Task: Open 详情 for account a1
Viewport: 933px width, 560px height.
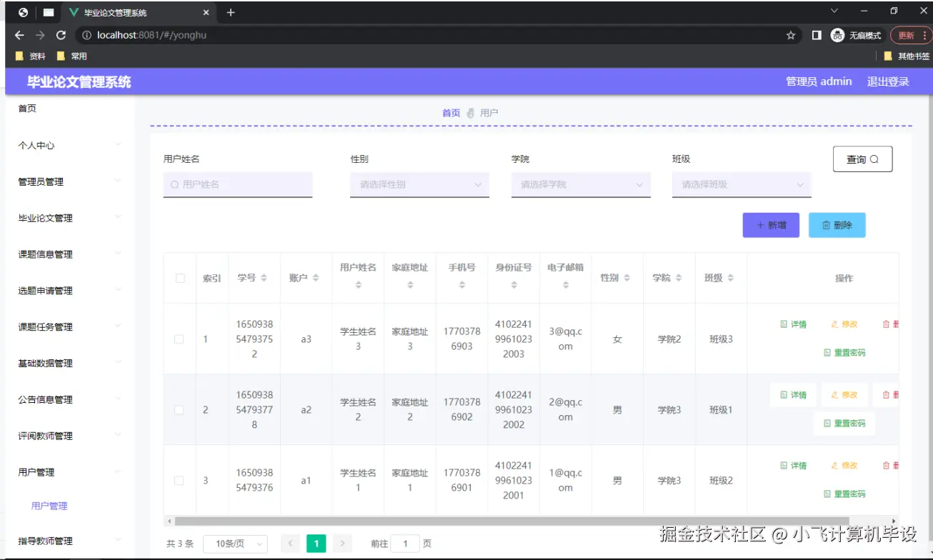Action: coord(793,466)
